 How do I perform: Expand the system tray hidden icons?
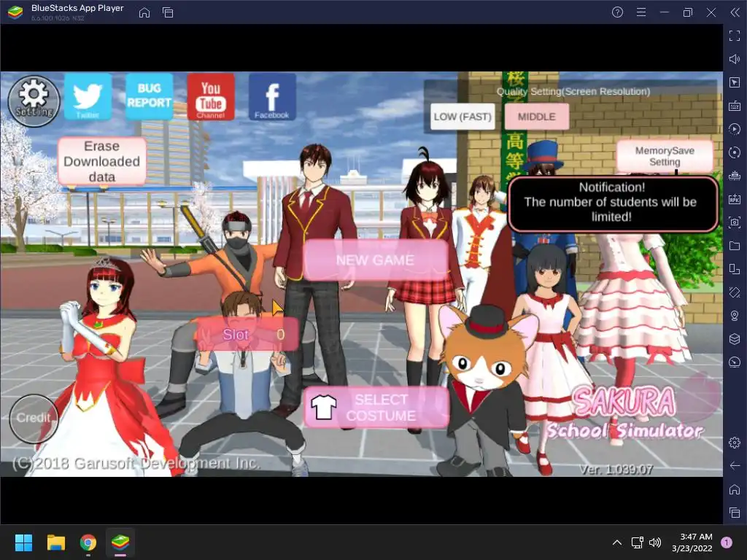(617, 542)
